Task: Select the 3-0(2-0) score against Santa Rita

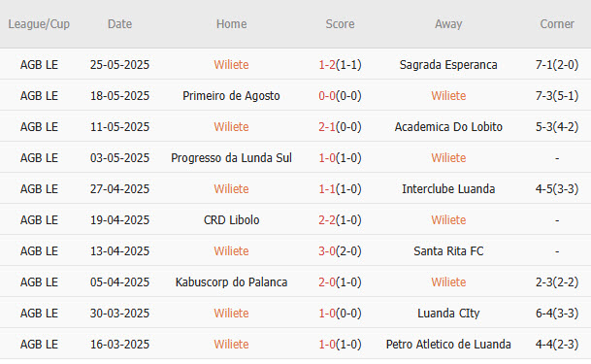Action: coord(340,251)
